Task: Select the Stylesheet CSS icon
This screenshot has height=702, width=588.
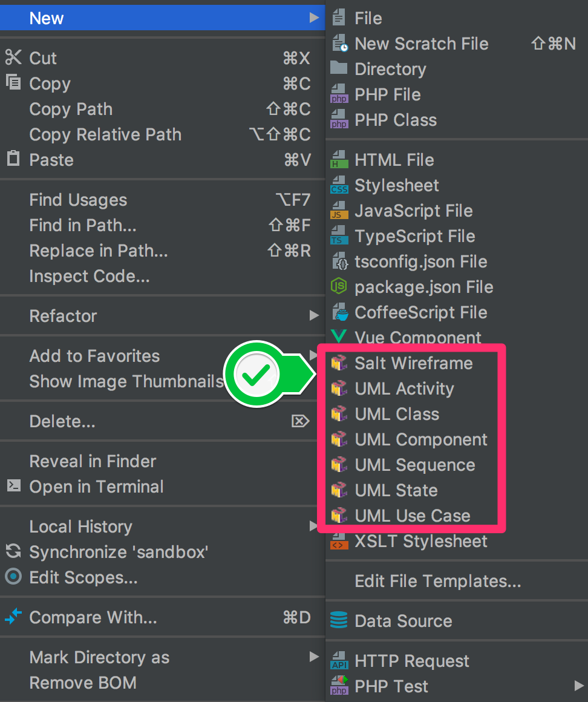Action: point(339,185)
